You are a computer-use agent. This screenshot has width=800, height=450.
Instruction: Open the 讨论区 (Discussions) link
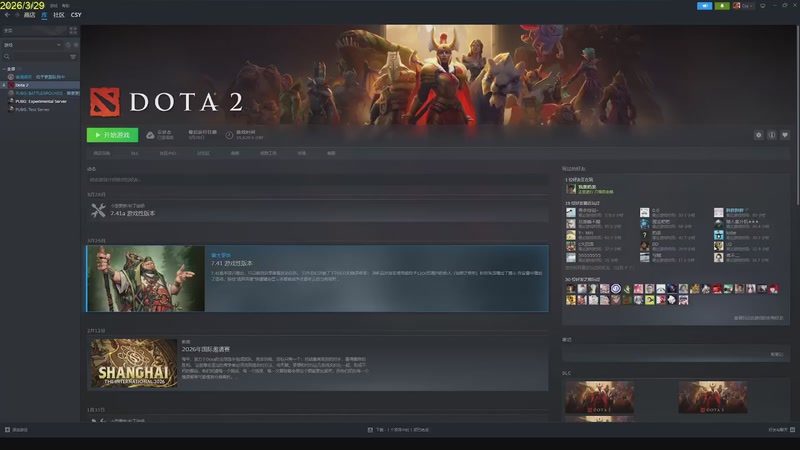click(x=203, y=153)
